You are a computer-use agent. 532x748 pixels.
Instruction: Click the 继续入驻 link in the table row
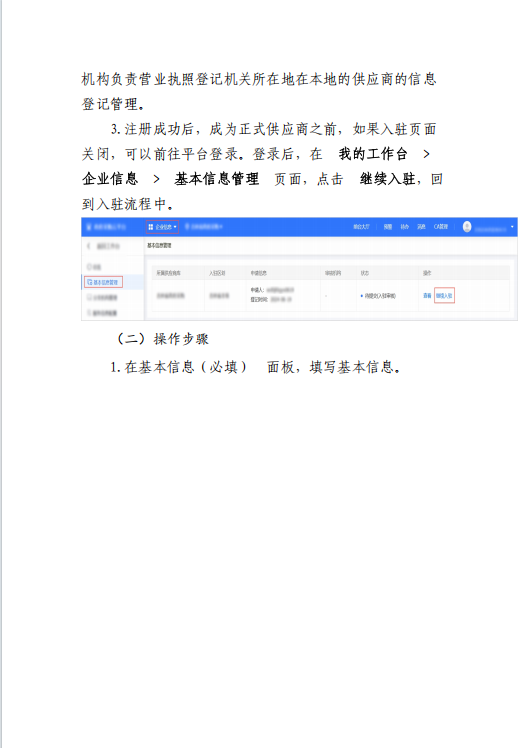click(x=444, y=296)
